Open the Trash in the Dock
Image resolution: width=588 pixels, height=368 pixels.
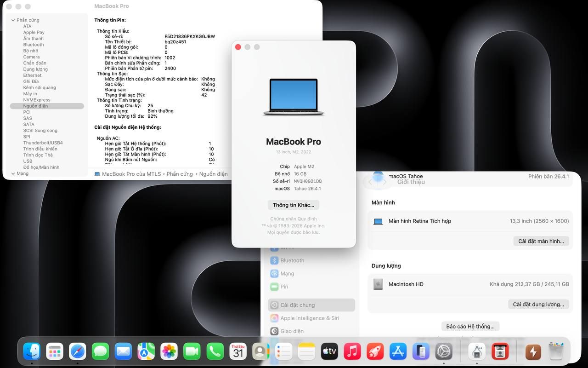pyautogui.click(x=556, y=352)
